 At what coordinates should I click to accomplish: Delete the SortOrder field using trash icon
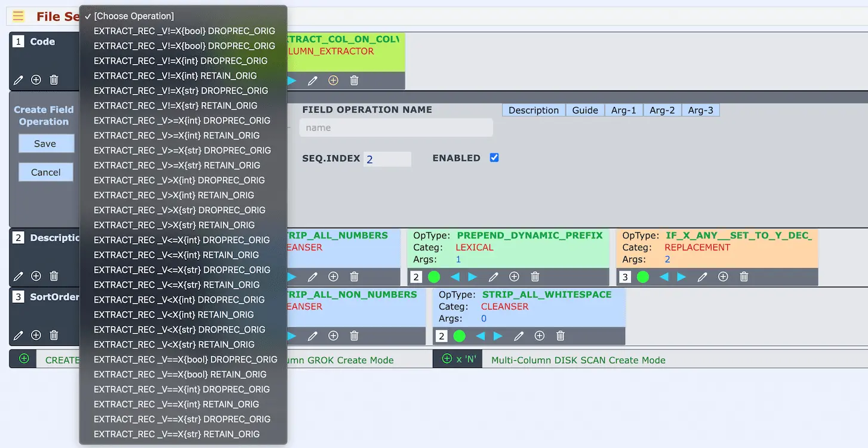click(54, 335)
